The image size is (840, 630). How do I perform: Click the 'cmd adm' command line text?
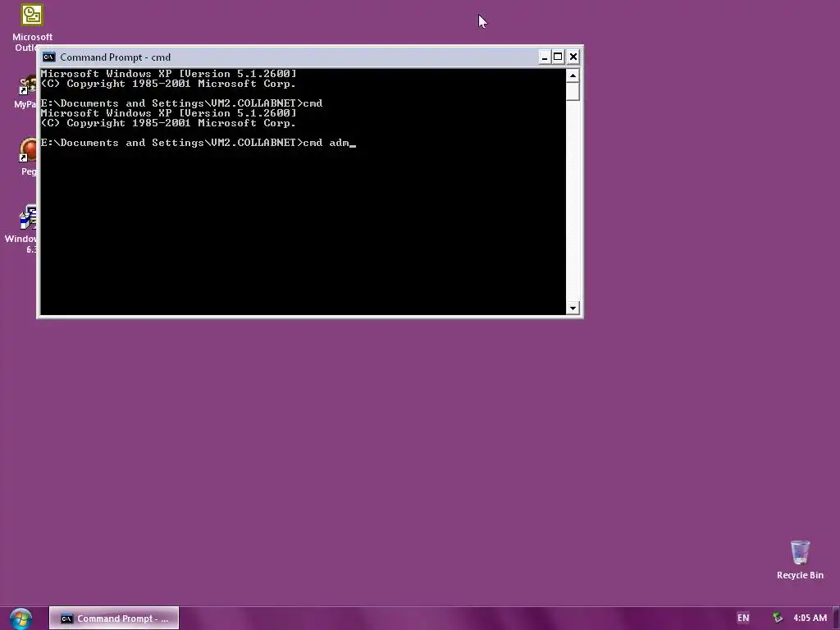[x=326, y=143]
